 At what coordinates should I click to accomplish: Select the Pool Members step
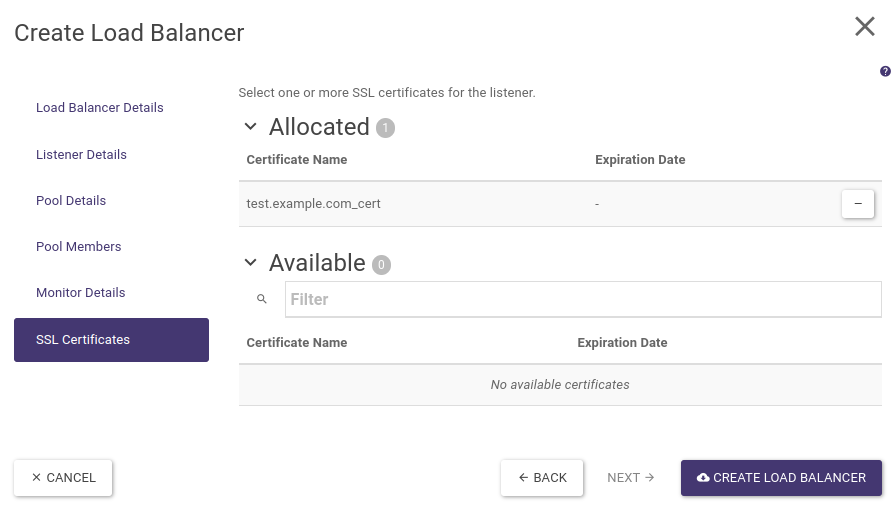pyautogui.click(x=79, y=247)
